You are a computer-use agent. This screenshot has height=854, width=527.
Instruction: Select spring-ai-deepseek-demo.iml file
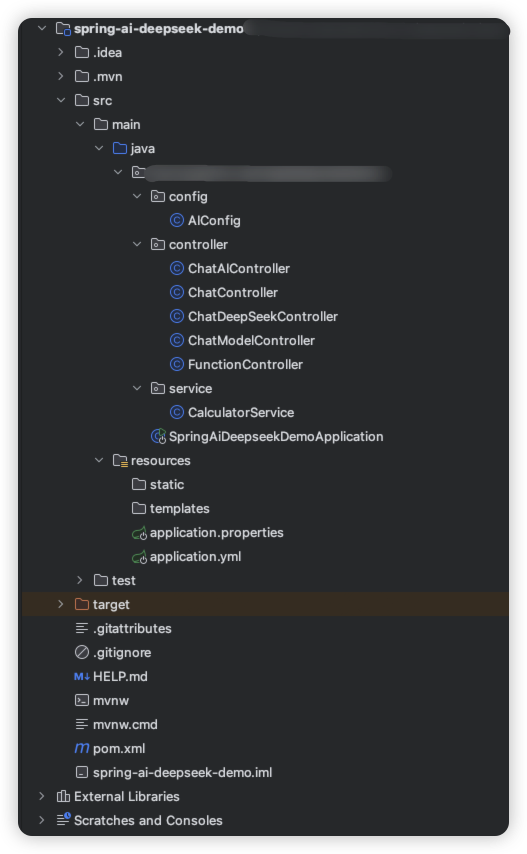(182, 772)
